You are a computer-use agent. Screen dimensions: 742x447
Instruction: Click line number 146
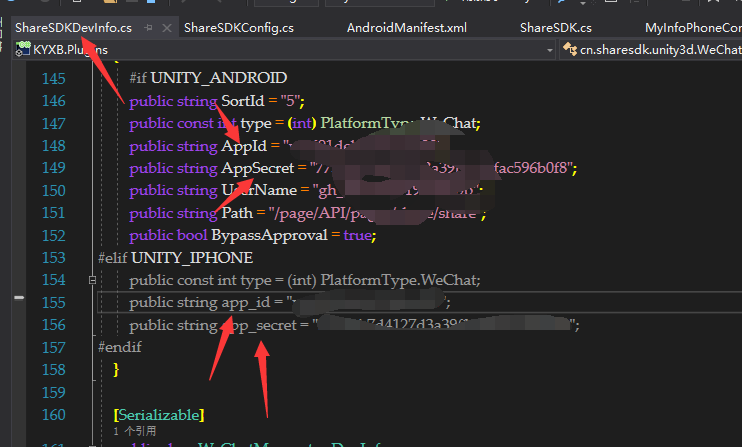coord(53,101)
